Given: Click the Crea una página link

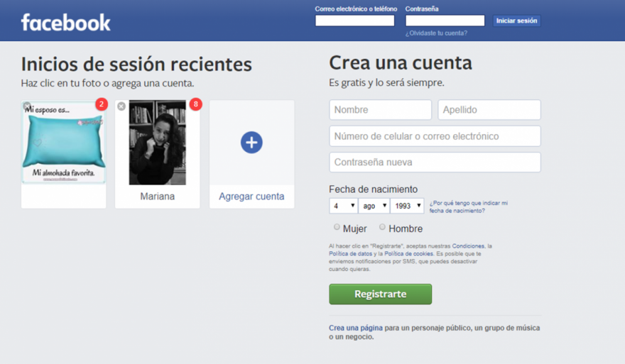Looking at the screenshot, I should click(356, 328).
